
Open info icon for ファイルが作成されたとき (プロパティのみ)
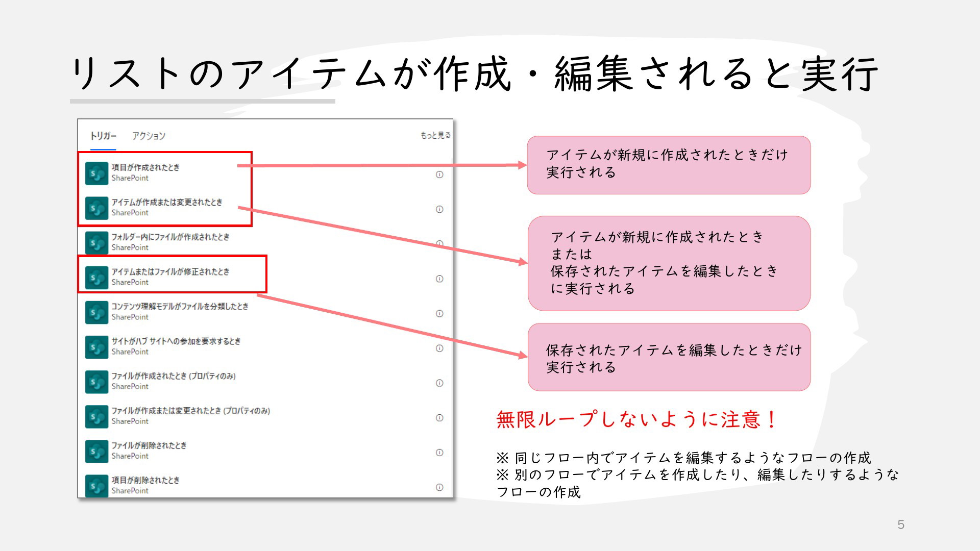(439, 383)
